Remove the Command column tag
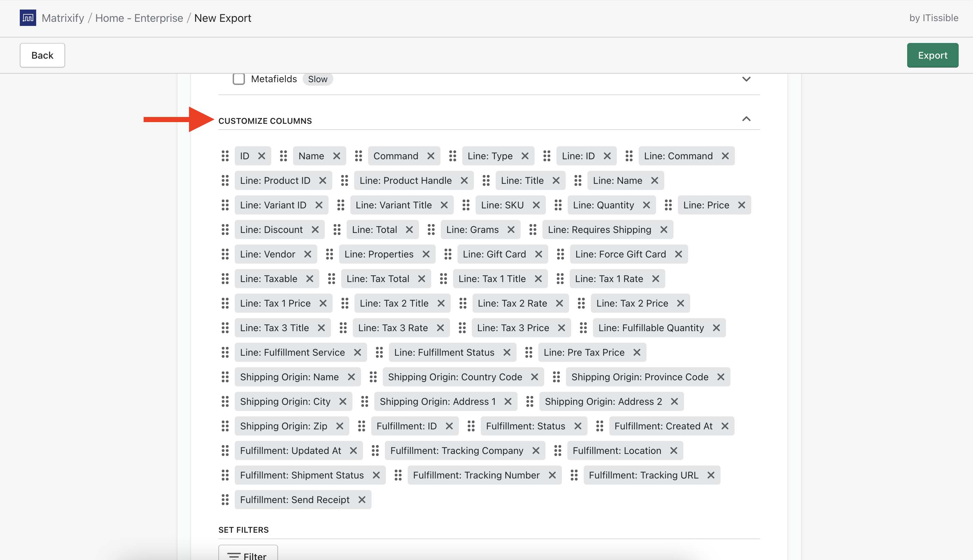 coord(431,156)
